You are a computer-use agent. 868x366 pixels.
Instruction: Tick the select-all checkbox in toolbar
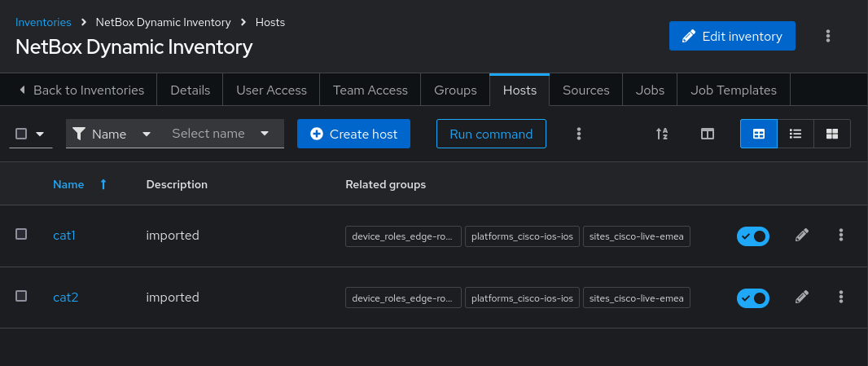point(21,134)
